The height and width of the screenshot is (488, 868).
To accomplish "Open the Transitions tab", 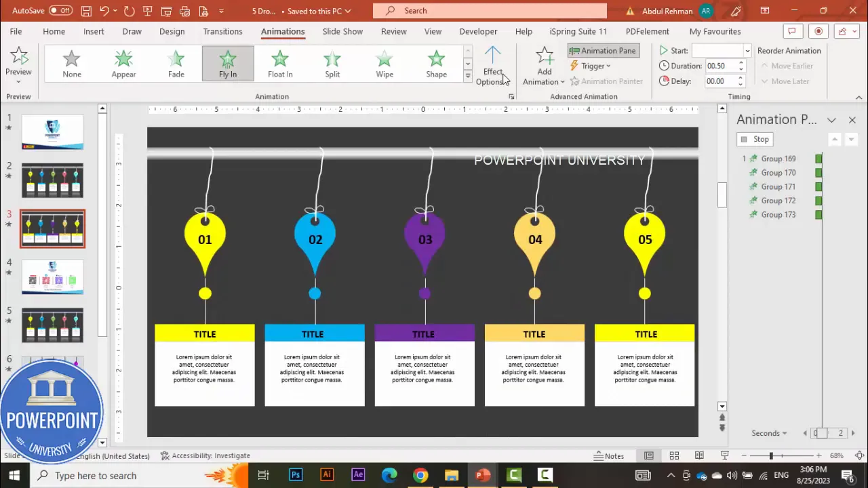I will 222,31.
